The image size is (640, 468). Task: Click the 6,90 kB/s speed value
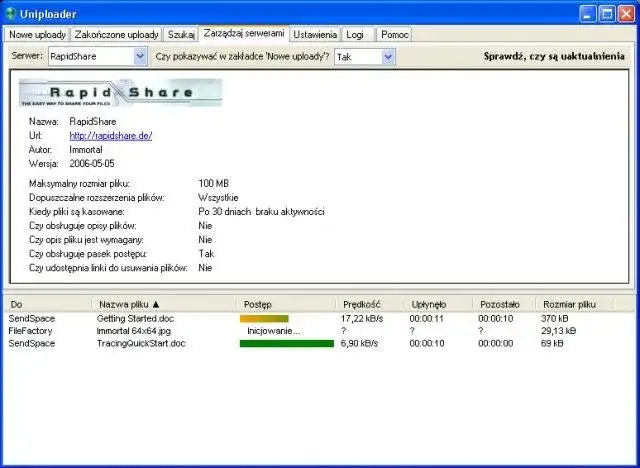click(360, 344)
